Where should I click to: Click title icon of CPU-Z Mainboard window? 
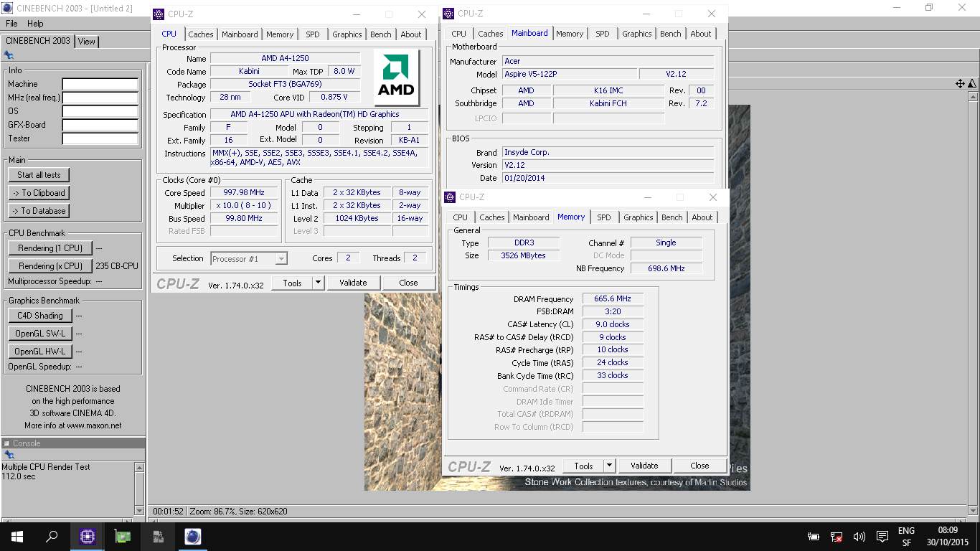tap(448, 13)
